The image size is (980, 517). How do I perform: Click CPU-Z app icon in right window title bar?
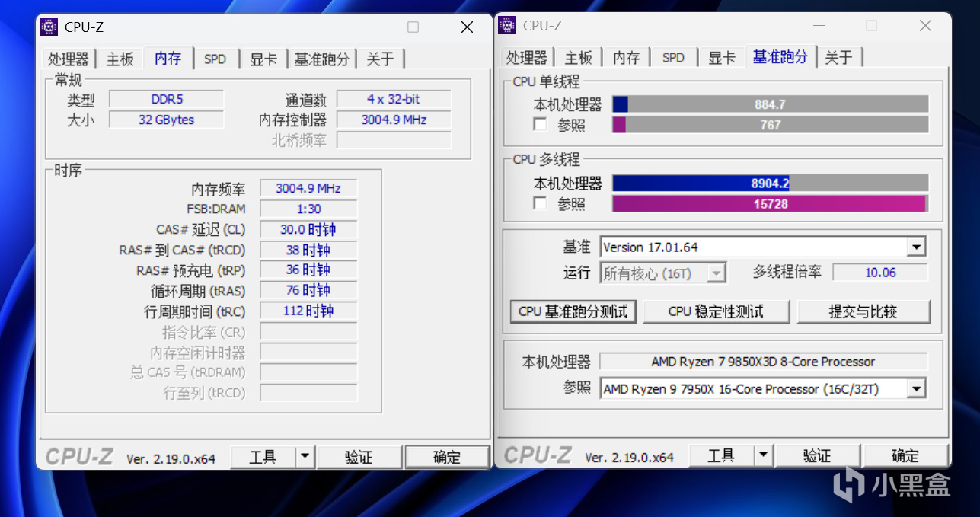507,26
